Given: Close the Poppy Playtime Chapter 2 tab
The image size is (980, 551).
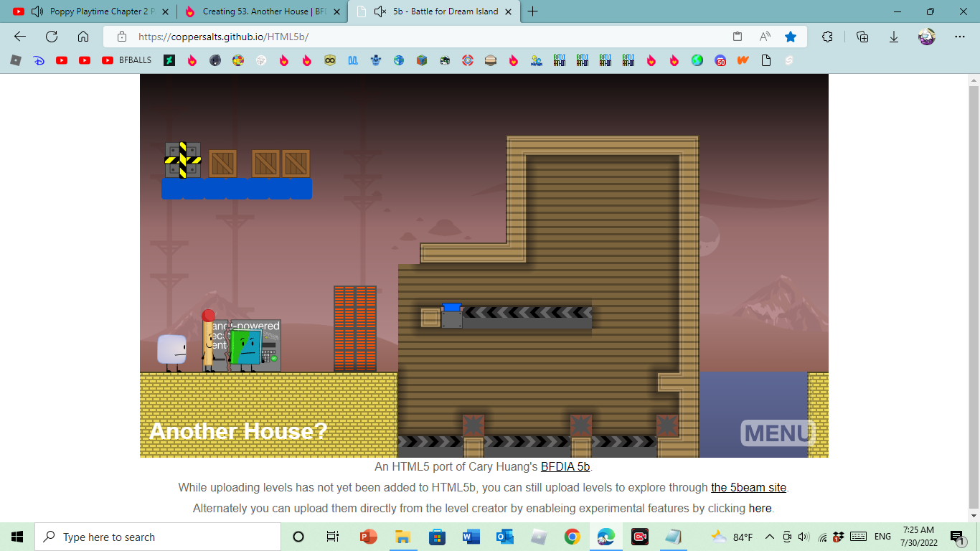Looking at the screenshot, I should pos(166,11).
